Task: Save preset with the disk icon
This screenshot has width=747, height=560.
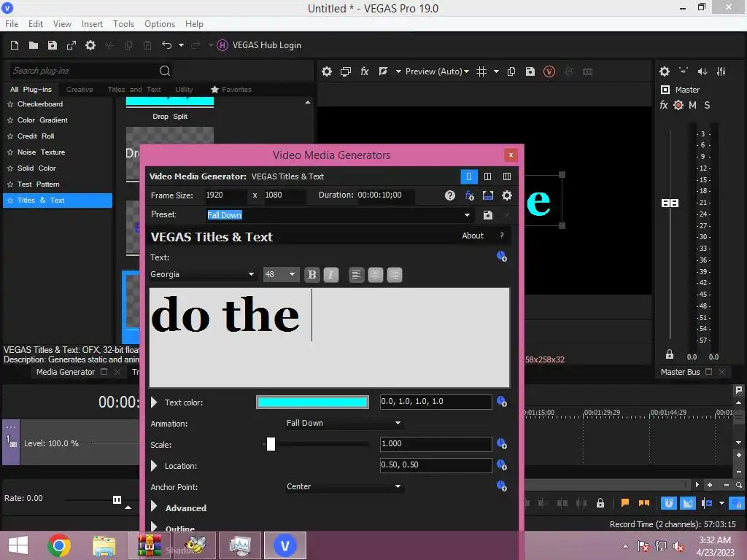Action: tap(488, 215)
